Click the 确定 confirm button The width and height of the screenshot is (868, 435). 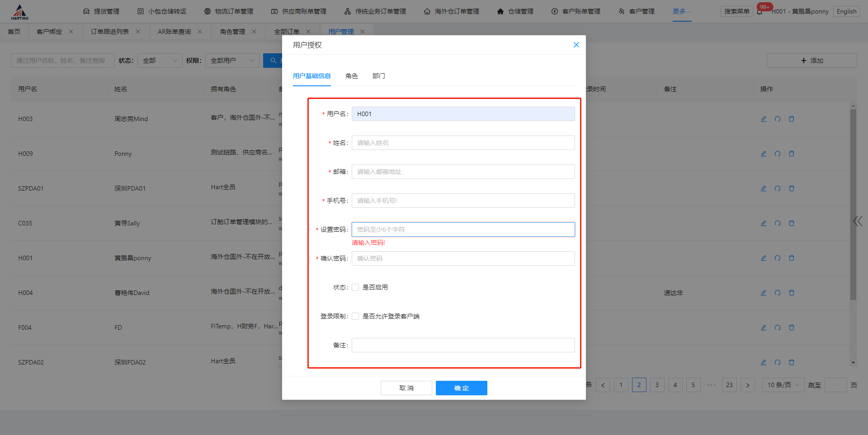click(x=461, y=388)
